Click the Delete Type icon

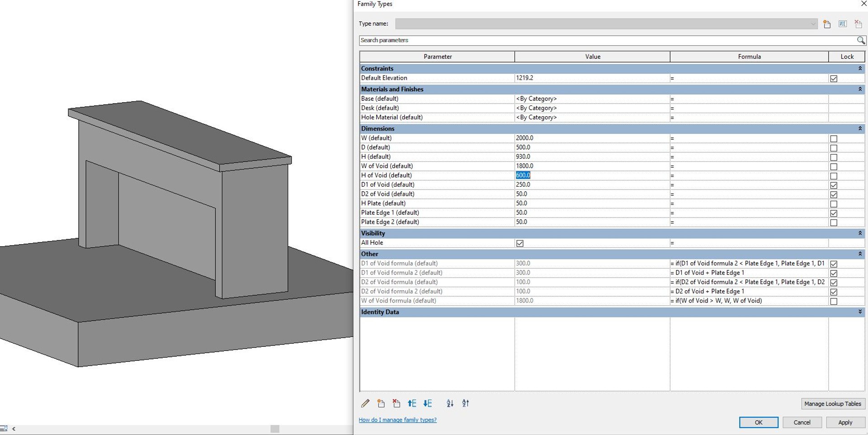point(858,24)
